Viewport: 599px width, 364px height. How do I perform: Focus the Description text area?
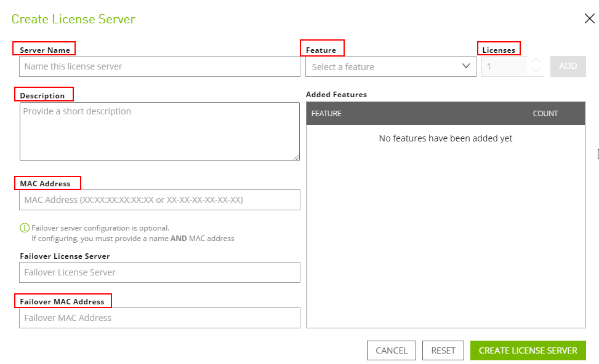(x=159, y=131)
